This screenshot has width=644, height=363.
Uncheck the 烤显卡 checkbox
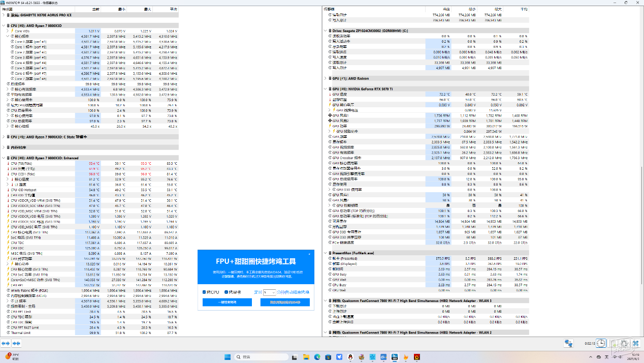coord(226,292)
